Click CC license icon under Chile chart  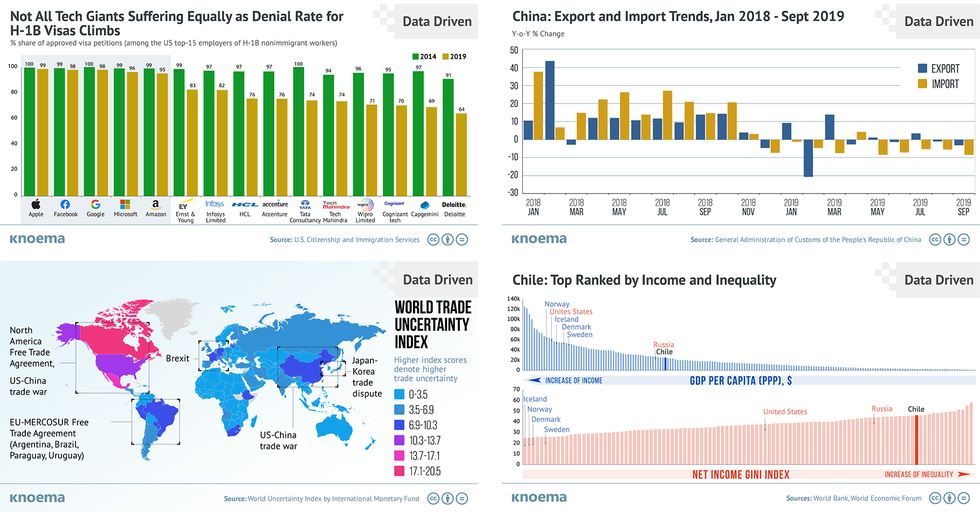935,498
